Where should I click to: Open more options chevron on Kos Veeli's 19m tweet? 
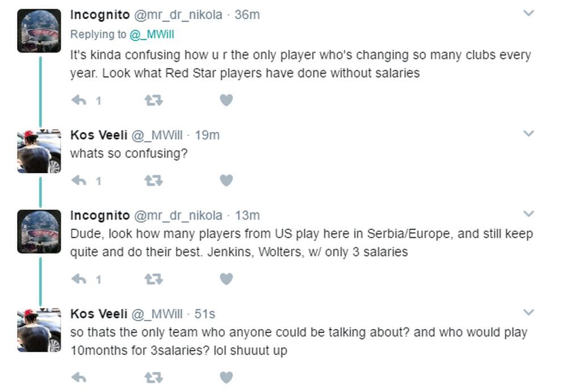tap(528, 134)
